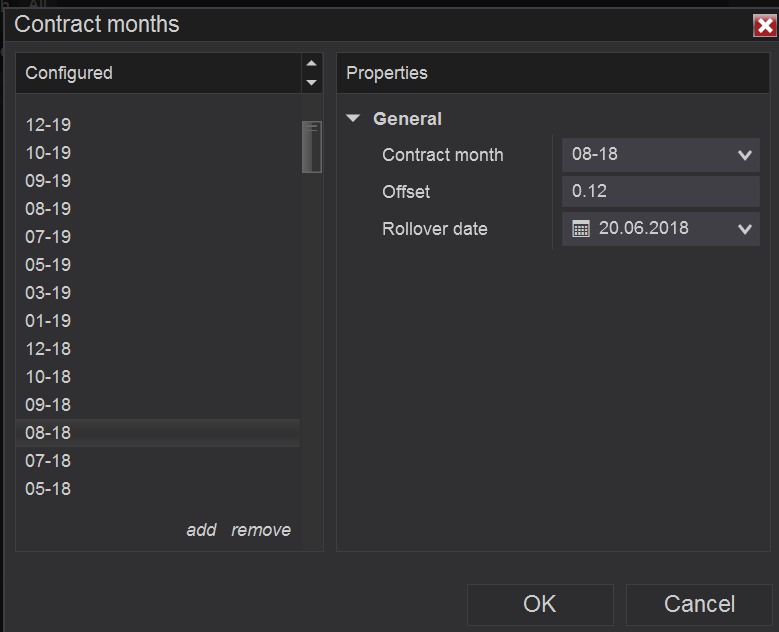Click the scroll down arrow in Configured header

[311, 83]
